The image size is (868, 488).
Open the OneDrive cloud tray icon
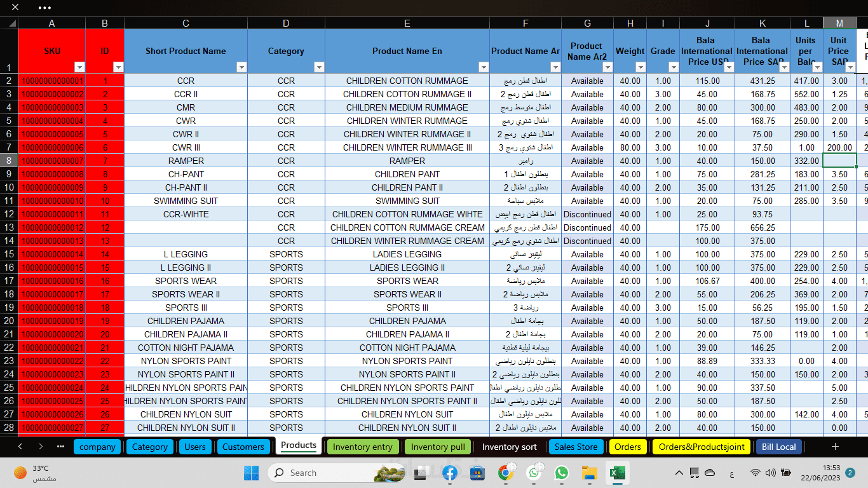pos(710,473)
